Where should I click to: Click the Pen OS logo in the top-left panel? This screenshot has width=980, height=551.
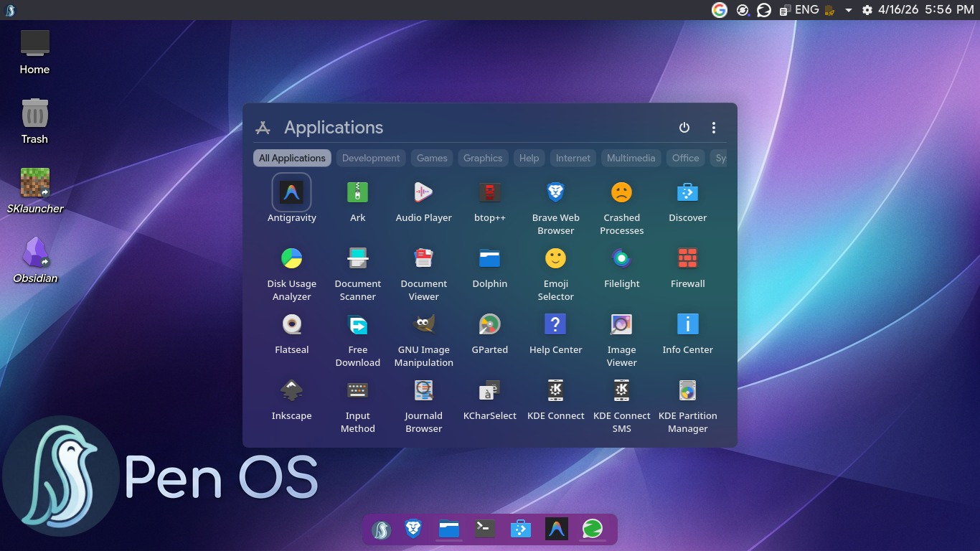[9, 10]
